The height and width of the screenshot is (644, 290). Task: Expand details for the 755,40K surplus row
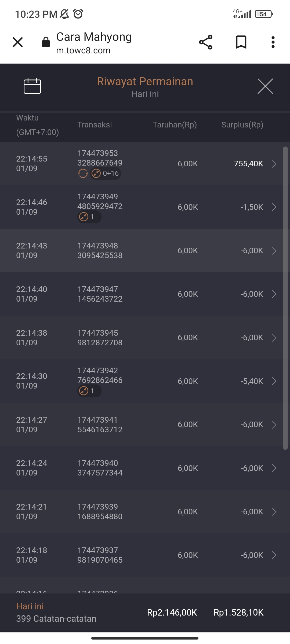pos(274,164)
